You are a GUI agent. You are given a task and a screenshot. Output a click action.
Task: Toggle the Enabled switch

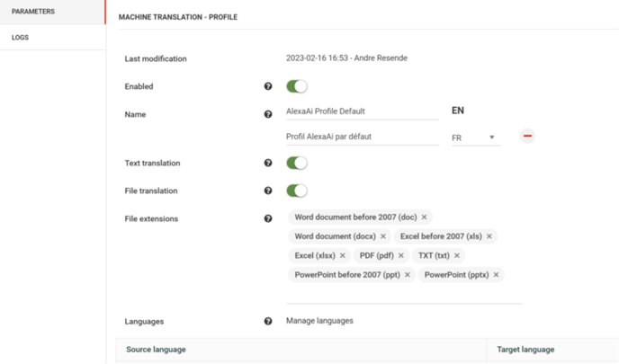(x=297, y=86)
